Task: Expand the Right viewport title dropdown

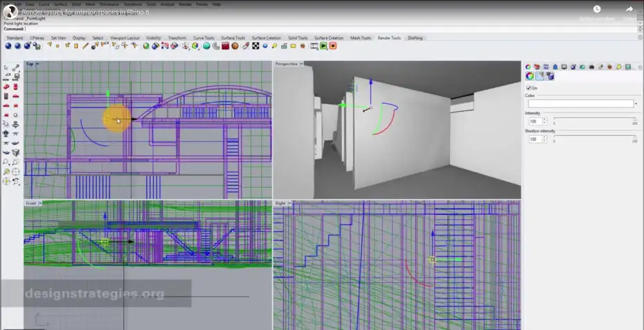Action: pos(289,203)
